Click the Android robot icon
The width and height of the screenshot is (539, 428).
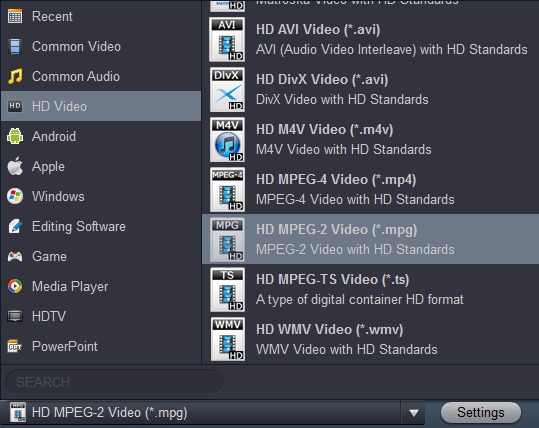(x=15, y=136)
